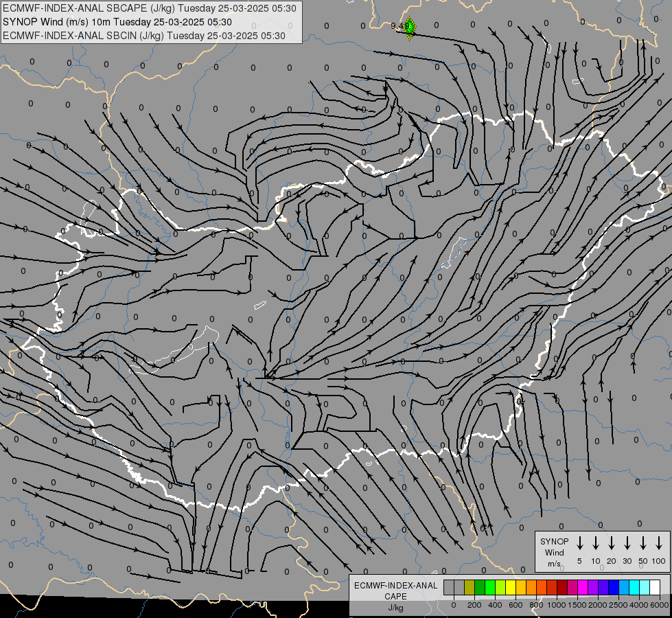Click the 2000 value on the CAPE scale
This screenshot has width=672, height=618.
(x=598, y=605)
